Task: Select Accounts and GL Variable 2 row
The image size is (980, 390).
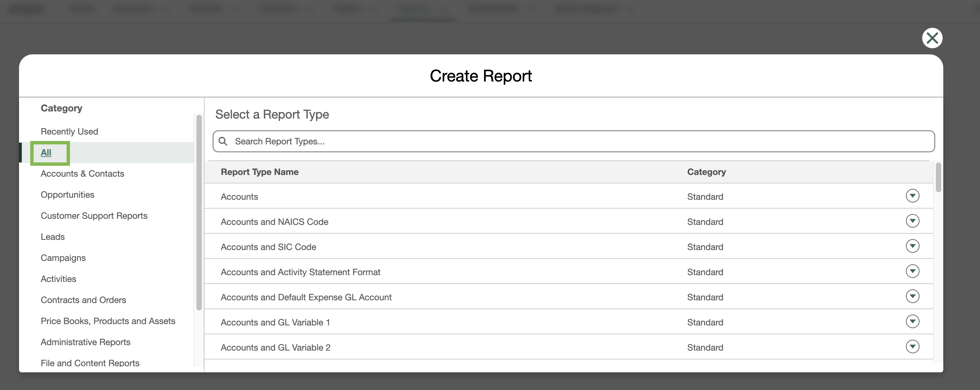Action: click(569, 347)
